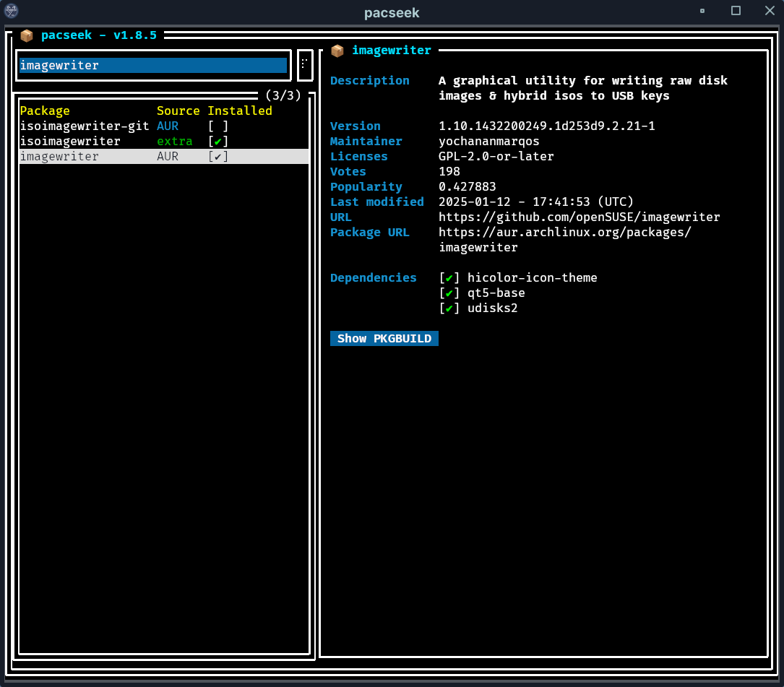This screenshot has width=784, height=687.
Task: Minimize the pacseek window
Action: pyautogui.click(x=702, y=11)
